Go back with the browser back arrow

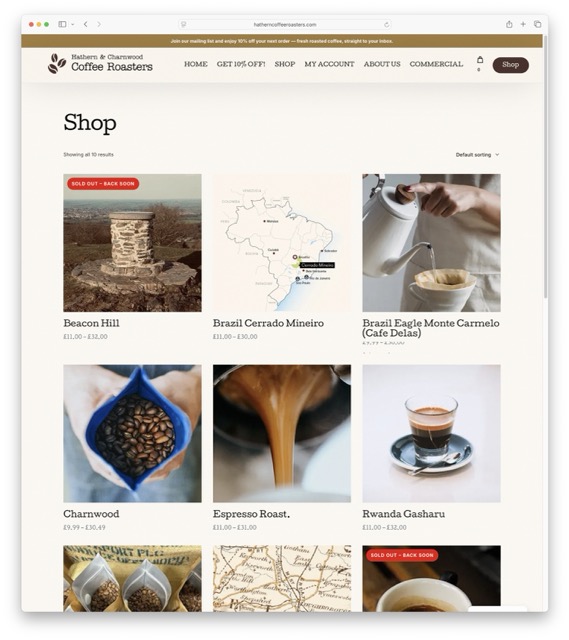(85, 24)
